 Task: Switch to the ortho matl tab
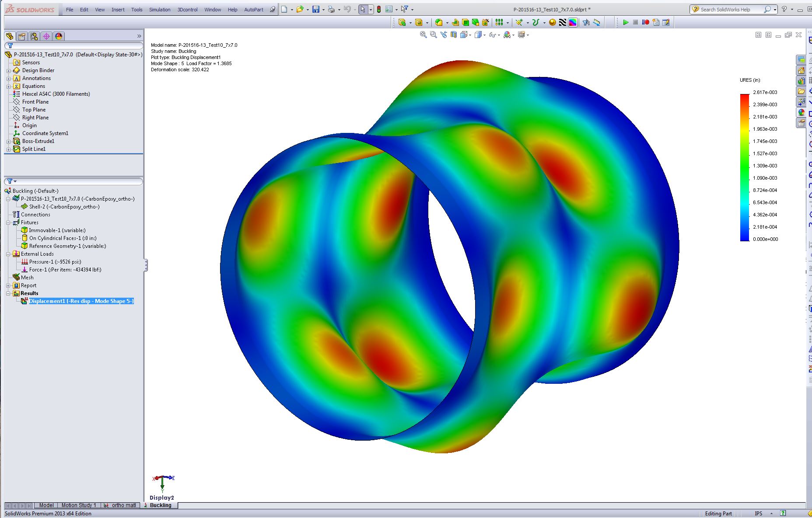coord(120,505)
